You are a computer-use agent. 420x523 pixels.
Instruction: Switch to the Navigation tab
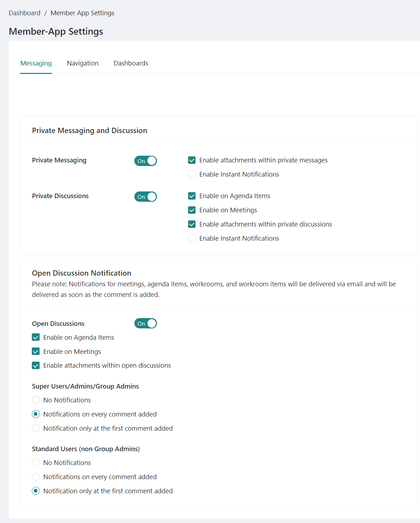click(x=82, y=63)
